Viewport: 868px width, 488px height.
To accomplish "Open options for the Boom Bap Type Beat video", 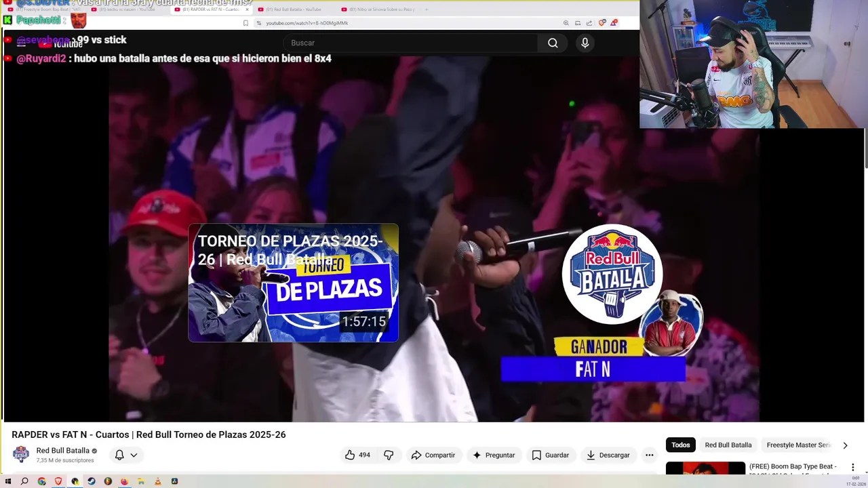I will point(853,468).
